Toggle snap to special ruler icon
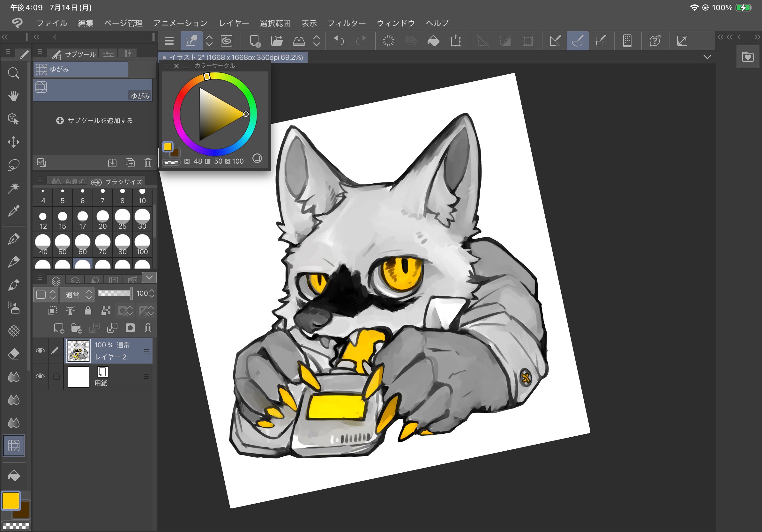This screenshot has width=762, height=532. point(578,41)
